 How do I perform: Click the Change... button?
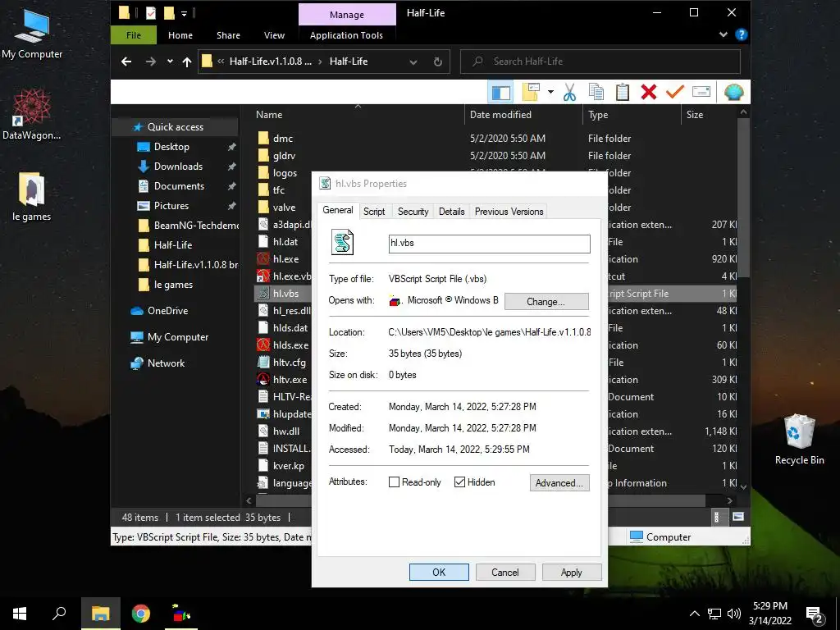pyautogui.click(x=546, y=302)
